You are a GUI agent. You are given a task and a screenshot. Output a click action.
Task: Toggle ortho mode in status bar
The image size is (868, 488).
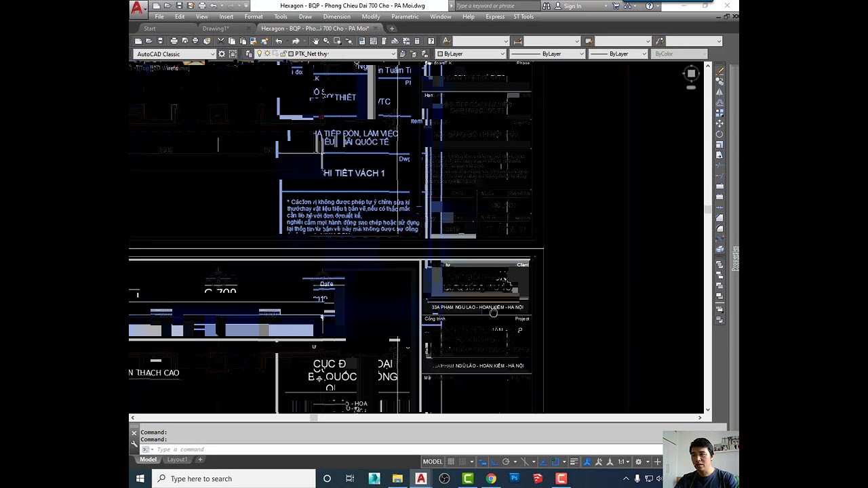click(x=494, y=462)
